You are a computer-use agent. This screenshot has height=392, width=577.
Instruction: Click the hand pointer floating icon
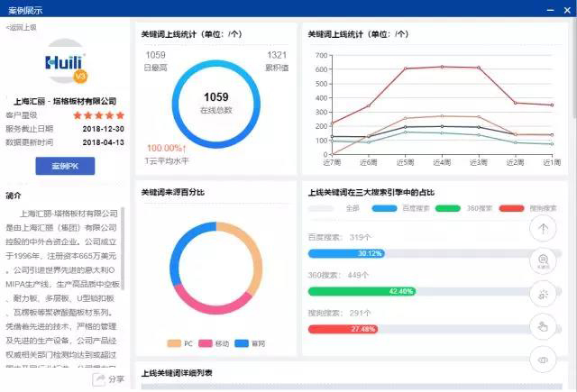coord(544,326)
